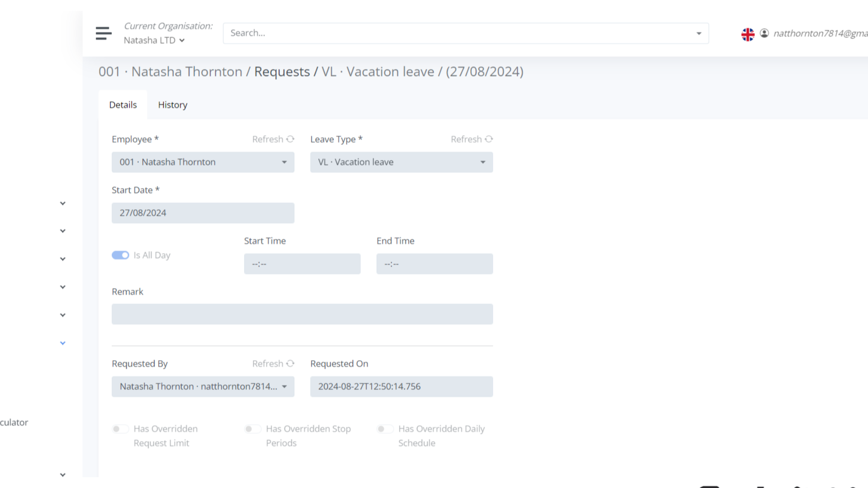The height and width of the screenshot is (488, 868).
Task: Open the hamburger navigation menu
Action: coord(104,33)
